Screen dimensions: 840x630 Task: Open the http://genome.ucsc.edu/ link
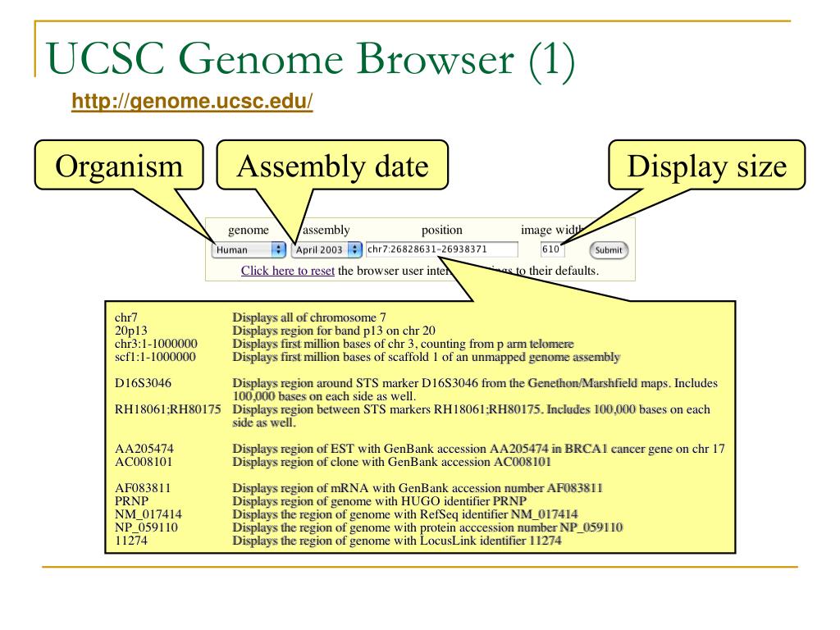click(x=192, y=101)
